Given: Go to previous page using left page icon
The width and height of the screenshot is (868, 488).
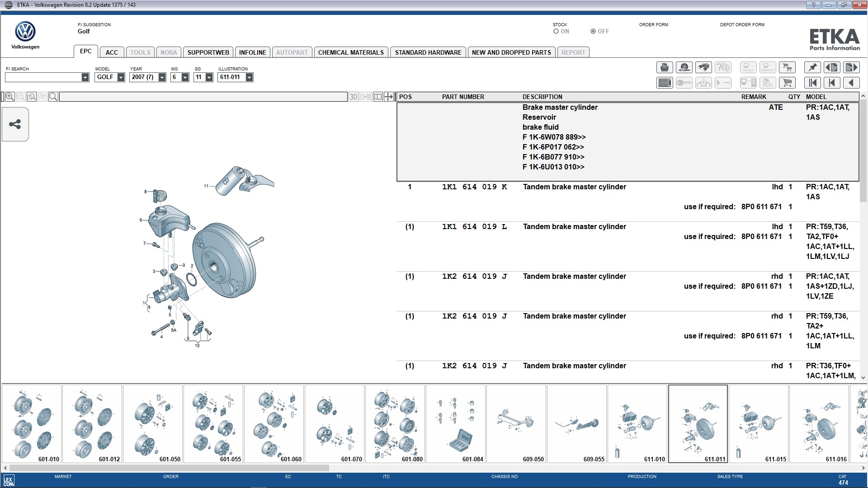Looking at the screenshot, I should (832, 68).
